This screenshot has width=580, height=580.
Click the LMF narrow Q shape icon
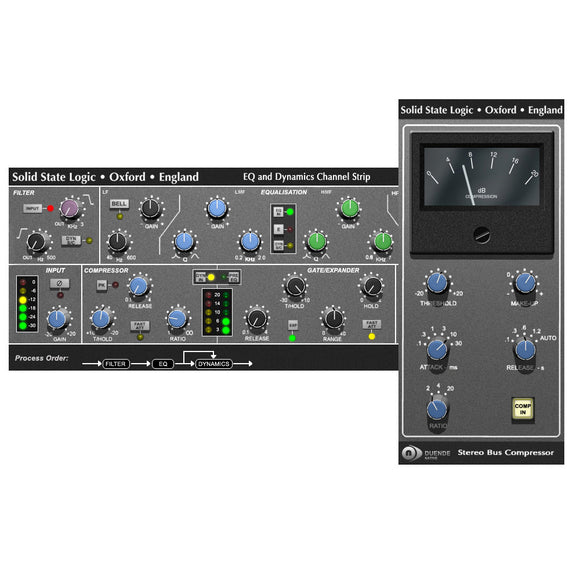(195, 256)
